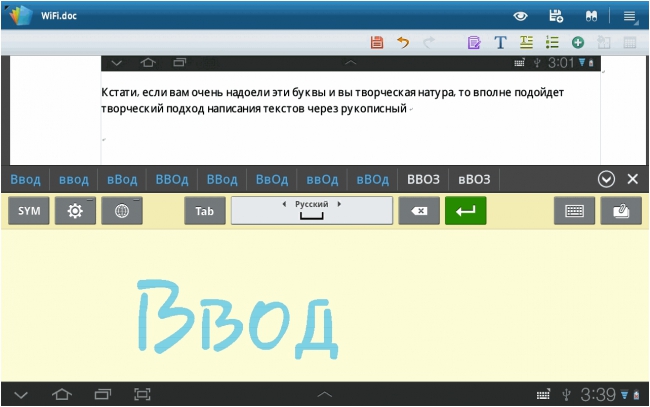The width and height of the screenshot is (650, 407).
Task: Switch language with right arrow on space bar
Action: pyautogui.click(x=340, y=204)
